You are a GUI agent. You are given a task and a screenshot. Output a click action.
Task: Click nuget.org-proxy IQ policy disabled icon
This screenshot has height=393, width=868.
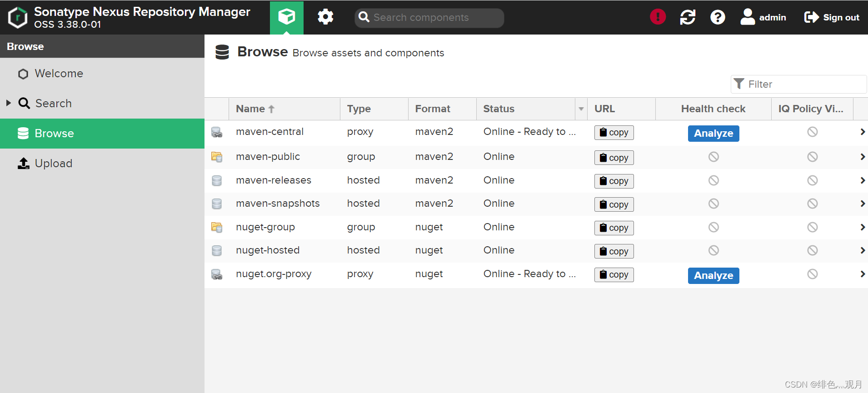pyautogui.click(x=813, y=274)
